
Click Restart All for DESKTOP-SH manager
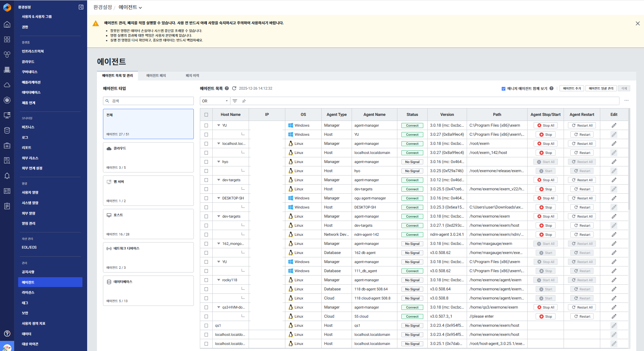click(x=582, y=198)
